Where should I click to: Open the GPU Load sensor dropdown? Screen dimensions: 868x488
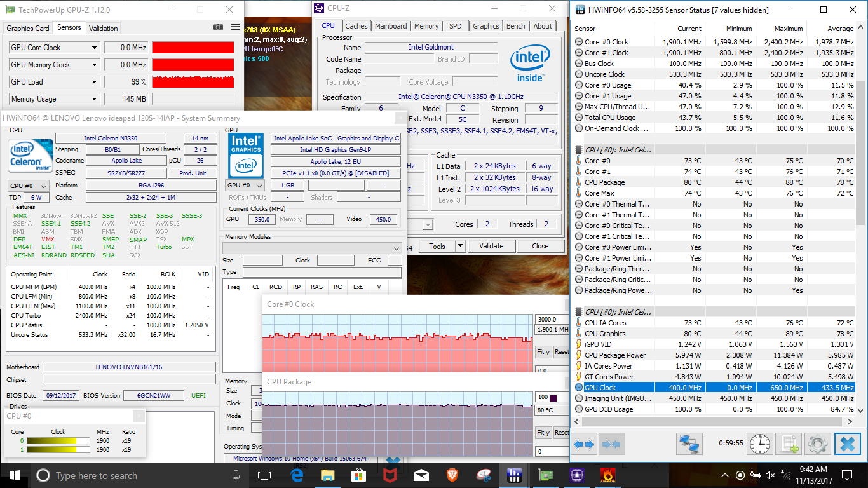coord(95,82)
